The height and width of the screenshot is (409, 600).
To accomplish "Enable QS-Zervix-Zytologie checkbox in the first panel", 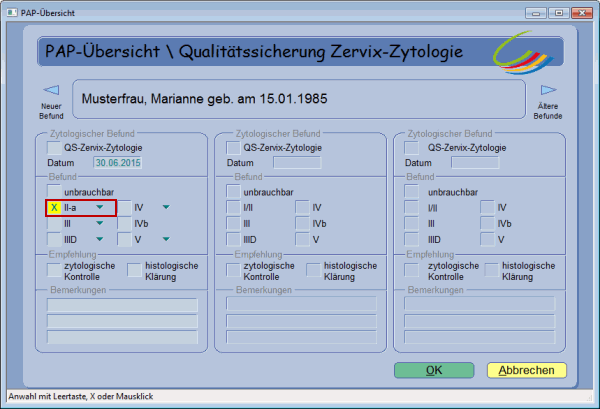I will click(54, 147).
